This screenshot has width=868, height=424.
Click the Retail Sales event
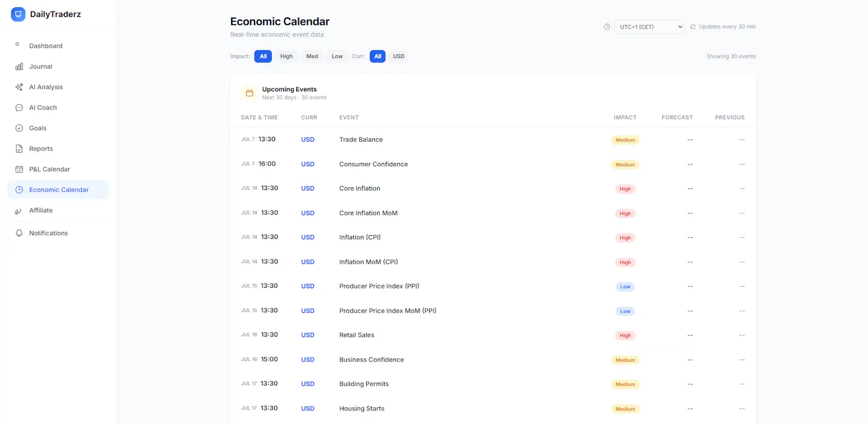tap(356, 335)
